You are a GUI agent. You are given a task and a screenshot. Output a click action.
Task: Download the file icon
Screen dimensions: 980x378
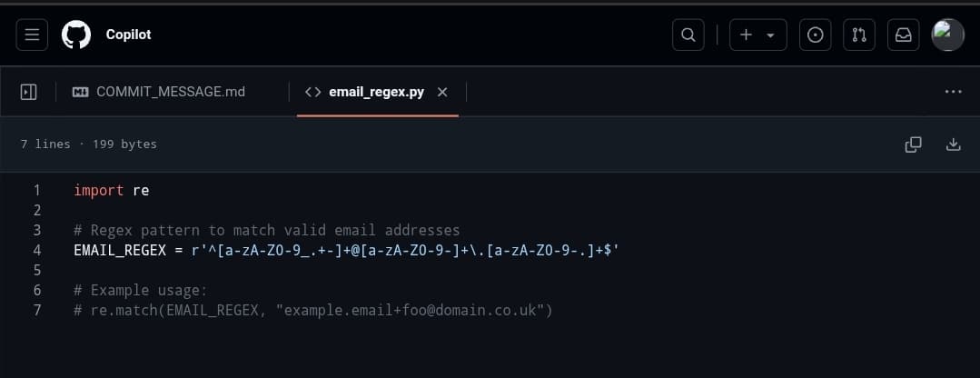[953, 144]
